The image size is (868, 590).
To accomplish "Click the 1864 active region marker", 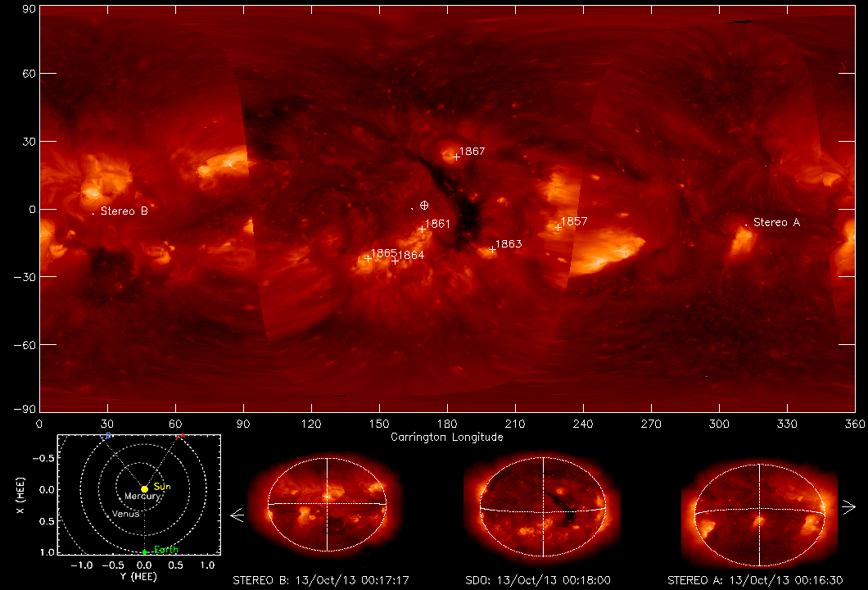I will (x=395, y=261).
